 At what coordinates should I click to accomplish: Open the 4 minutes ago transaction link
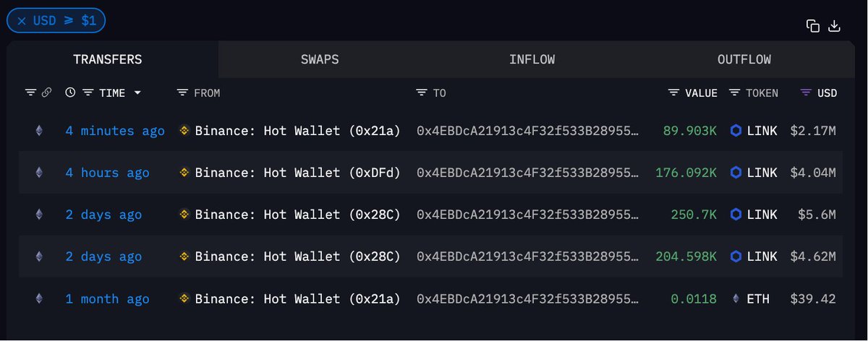coord(115,131)
